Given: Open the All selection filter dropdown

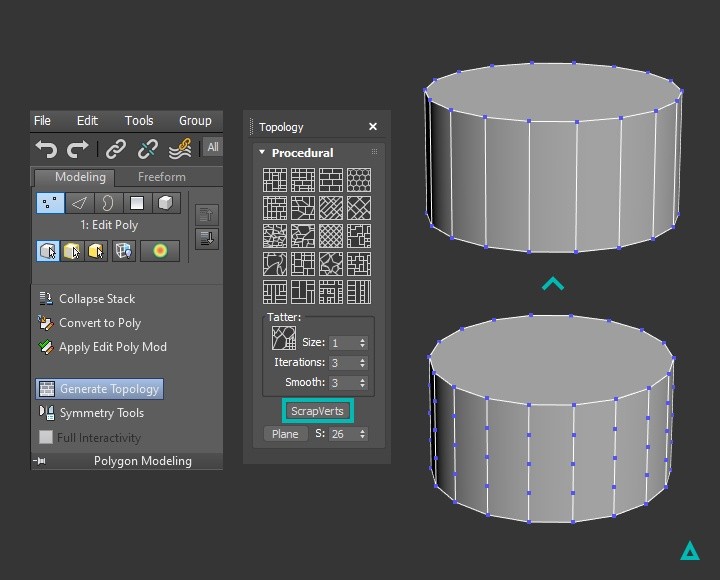Looking at the screenshot, I should tap(212, 148).
